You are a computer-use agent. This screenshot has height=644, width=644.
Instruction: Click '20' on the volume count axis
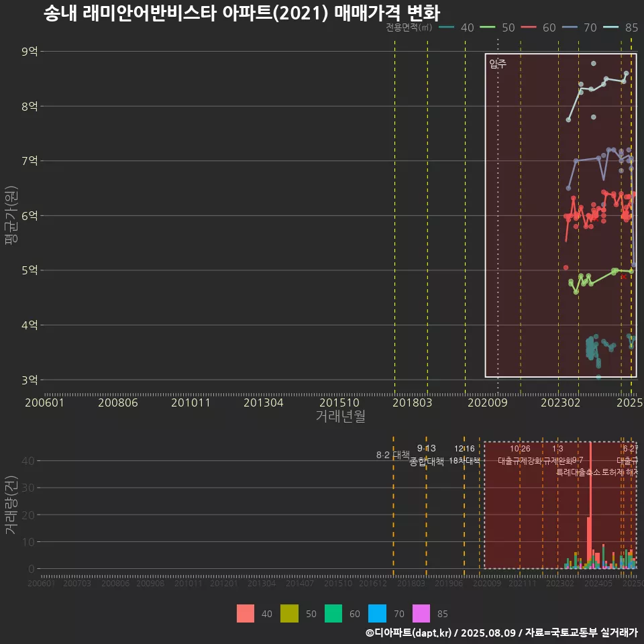28,515
